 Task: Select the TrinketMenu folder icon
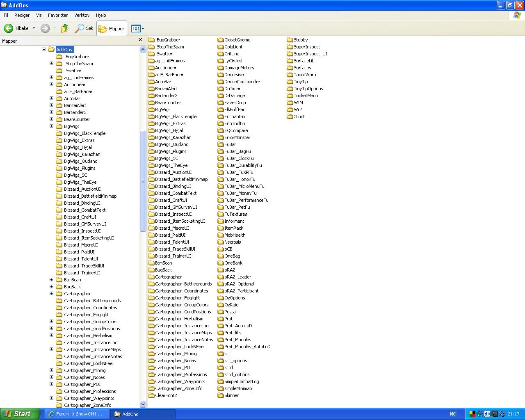[x=290, y=96]
